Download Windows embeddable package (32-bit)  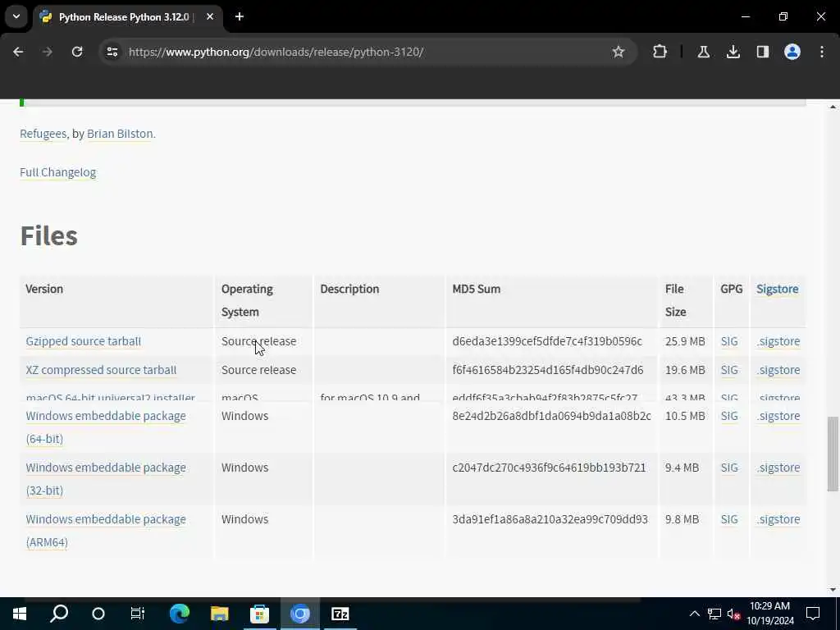point(106,478)
